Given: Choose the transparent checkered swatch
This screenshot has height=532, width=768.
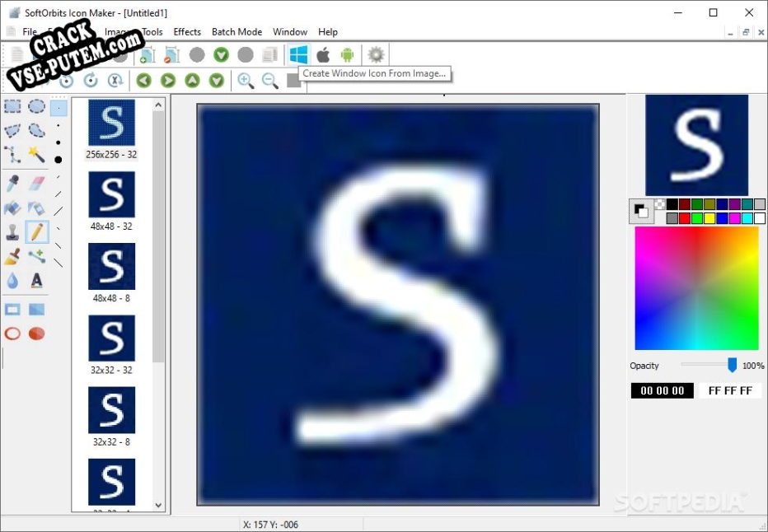Looking at the screenshot, I should pyautogui.click(x=660, y=203).
